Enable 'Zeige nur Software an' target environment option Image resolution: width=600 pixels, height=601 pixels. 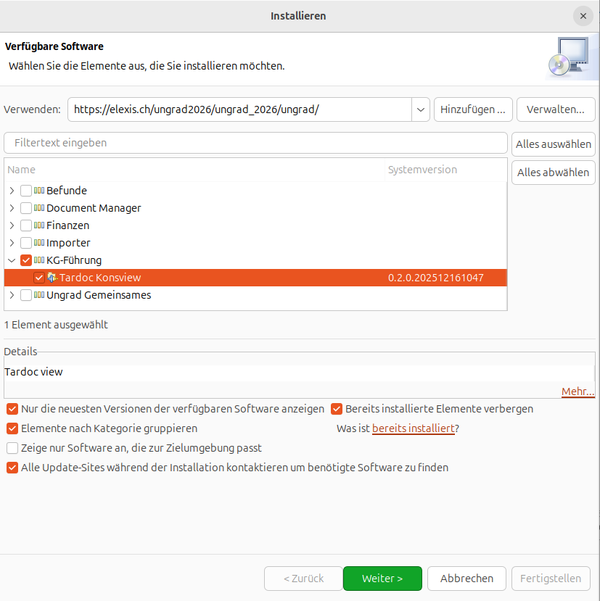(12, 448)
